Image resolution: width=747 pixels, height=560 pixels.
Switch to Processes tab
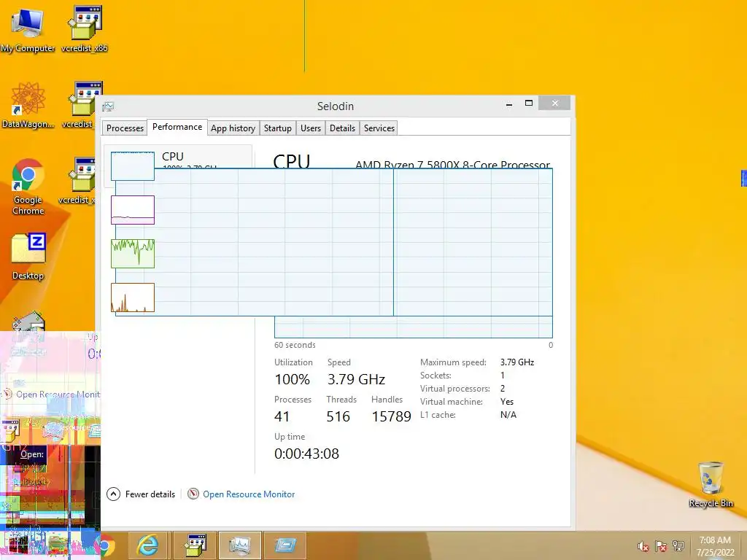(125, 128)
